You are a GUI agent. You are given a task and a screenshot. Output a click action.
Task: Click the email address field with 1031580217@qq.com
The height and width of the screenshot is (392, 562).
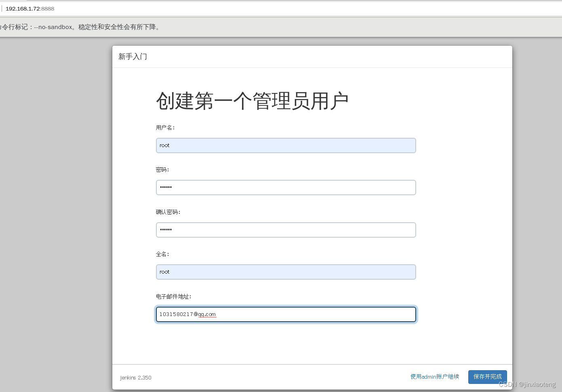tap(286, 314)
